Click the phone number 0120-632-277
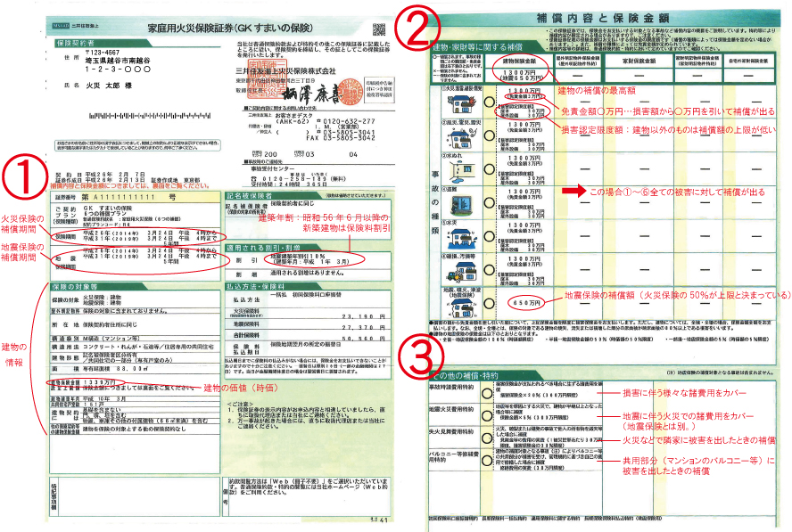The height and width of the screenshot is (532, 792). [x=350, y=122]
